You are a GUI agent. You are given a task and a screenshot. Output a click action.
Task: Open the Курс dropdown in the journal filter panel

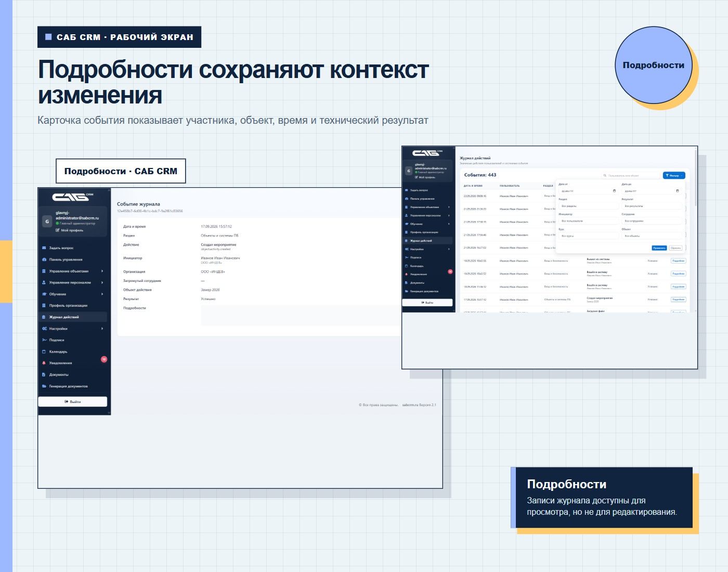coord(589,236)
